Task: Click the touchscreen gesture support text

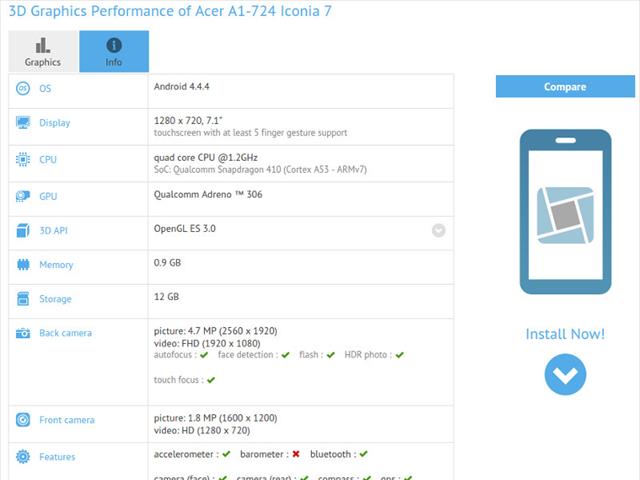Action: pyautogui.click(x=251, y=133)
